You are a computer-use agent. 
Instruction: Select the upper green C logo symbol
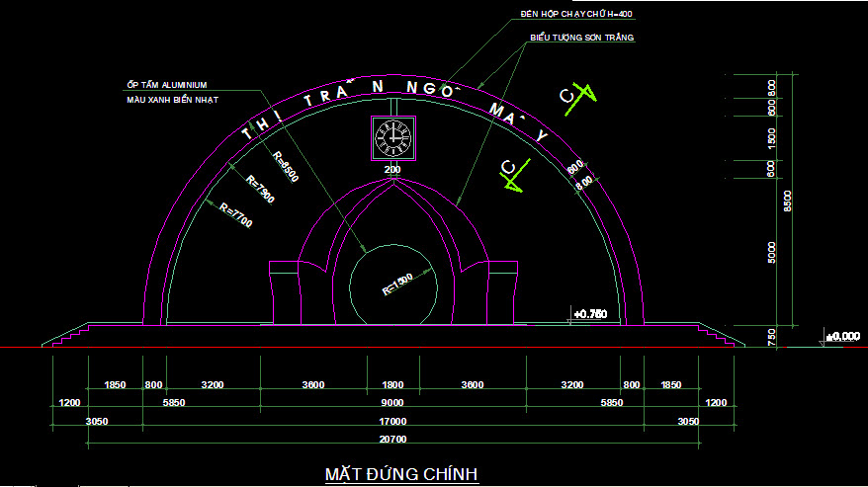click(577, 97)
